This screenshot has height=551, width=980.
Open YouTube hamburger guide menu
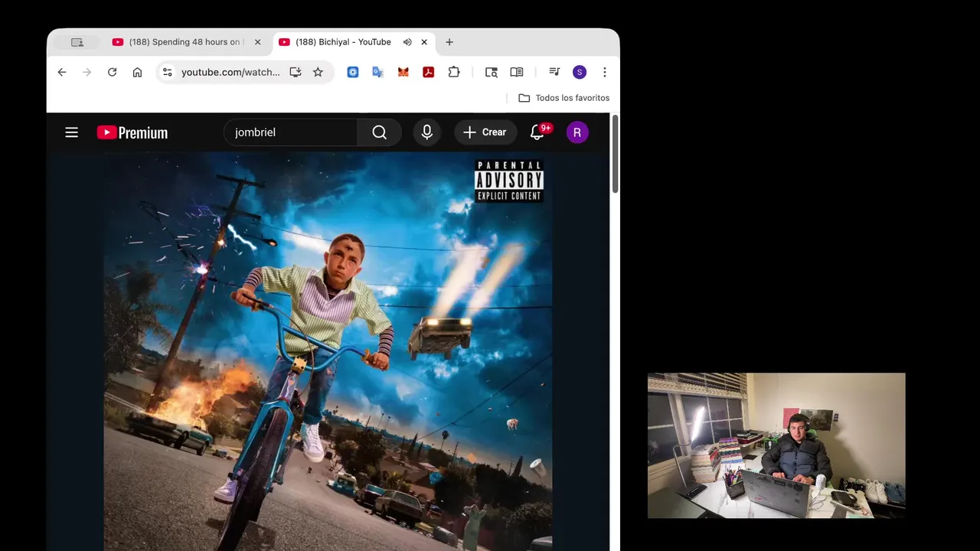72,132
